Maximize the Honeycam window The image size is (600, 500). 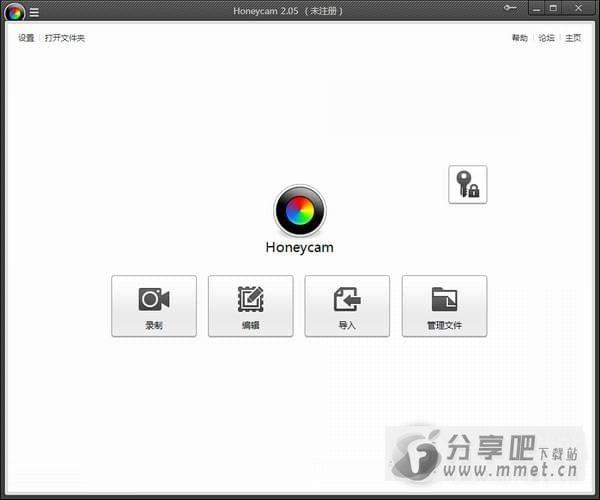coord(553,8)
